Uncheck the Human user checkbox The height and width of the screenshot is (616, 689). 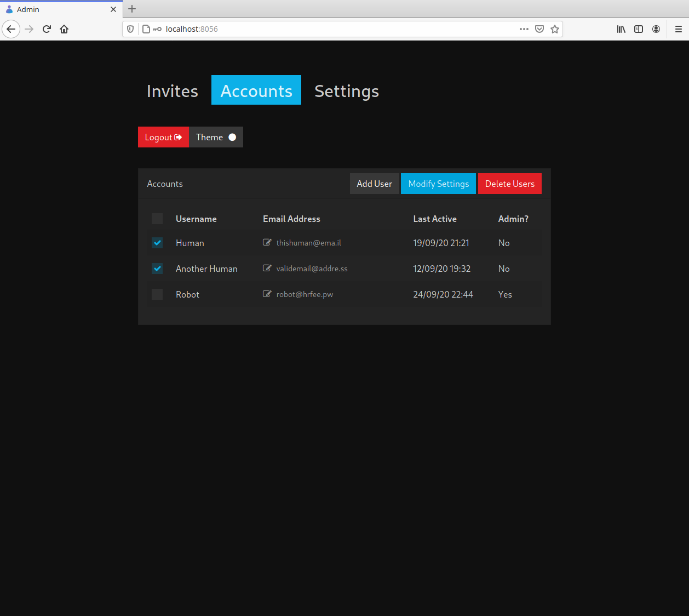click(x=157, y=243)
